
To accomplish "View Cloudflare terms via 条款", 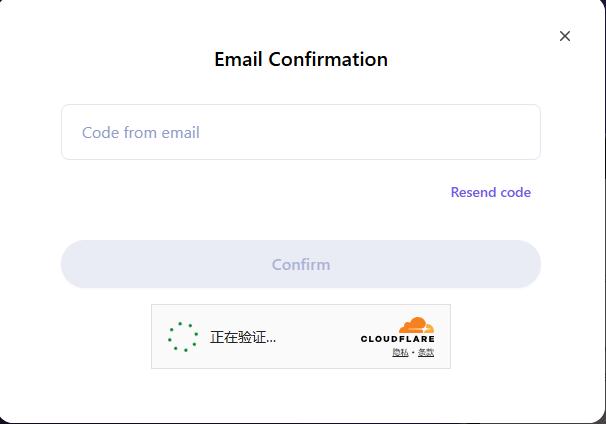I will [x=426, y=353].
